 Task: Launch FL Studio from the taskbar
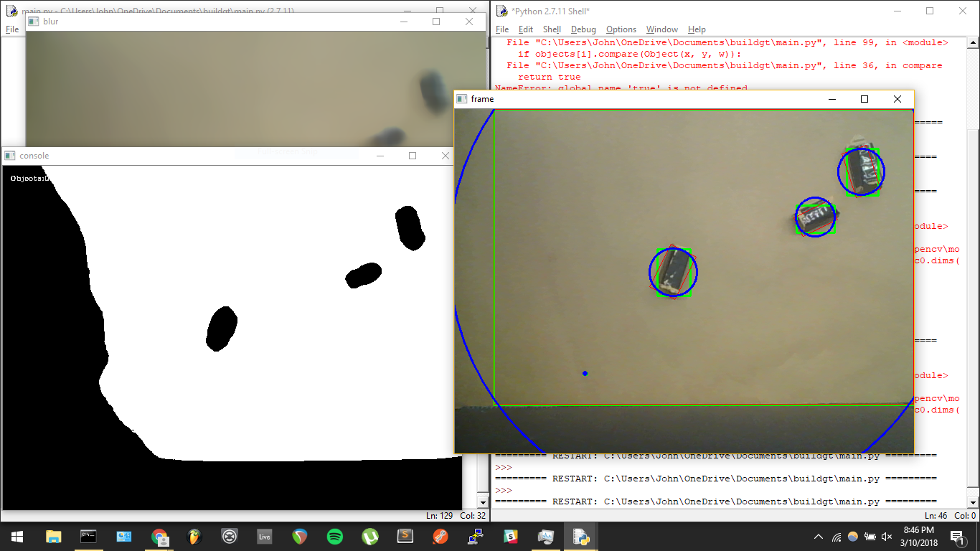click(194, 536)
